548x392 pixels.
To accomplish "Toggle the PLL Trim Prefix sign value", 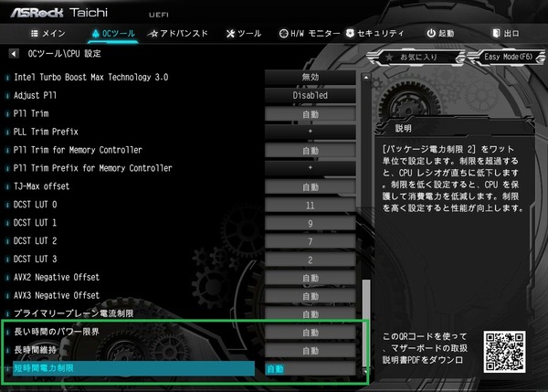I will coord(311,132).
